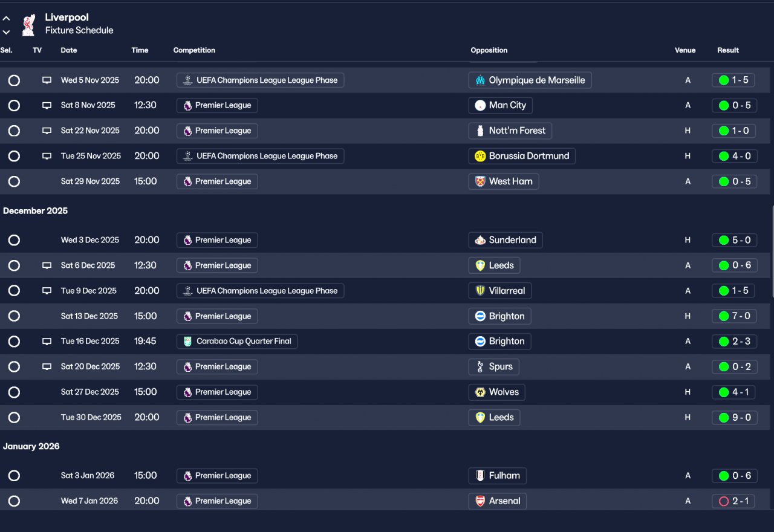
Task: Select the Nott'm Forest fixture row circle
Action: tap(14, 131)
